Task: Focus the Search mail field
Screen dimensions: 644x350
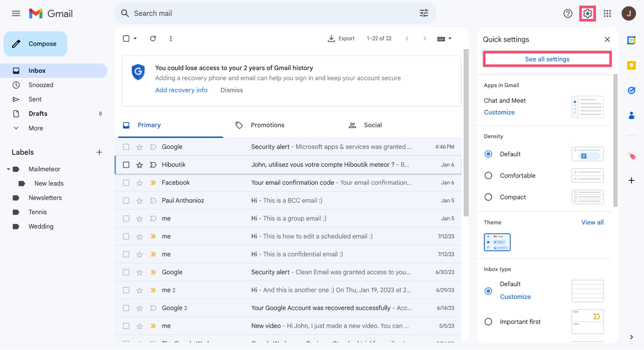Action: pyautogui.click(x=275, y=13)
